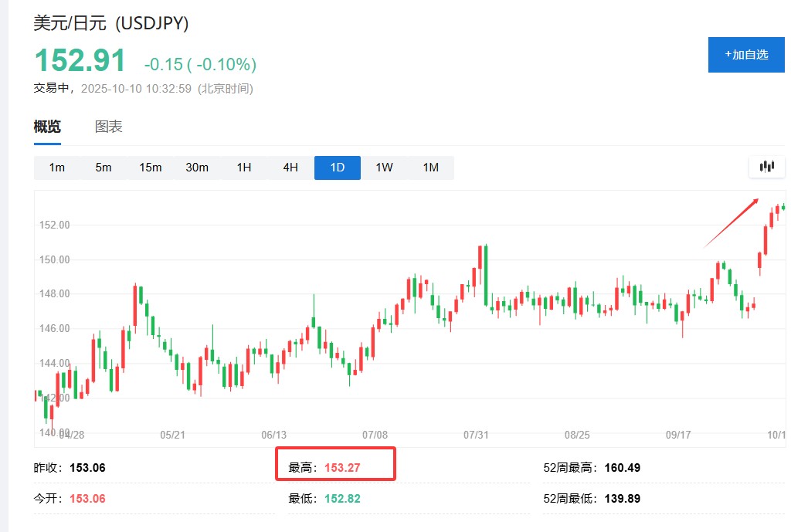Click the 最高 153.27 value
This screenshot has height=532, width=791.
[x=342, y=468]
